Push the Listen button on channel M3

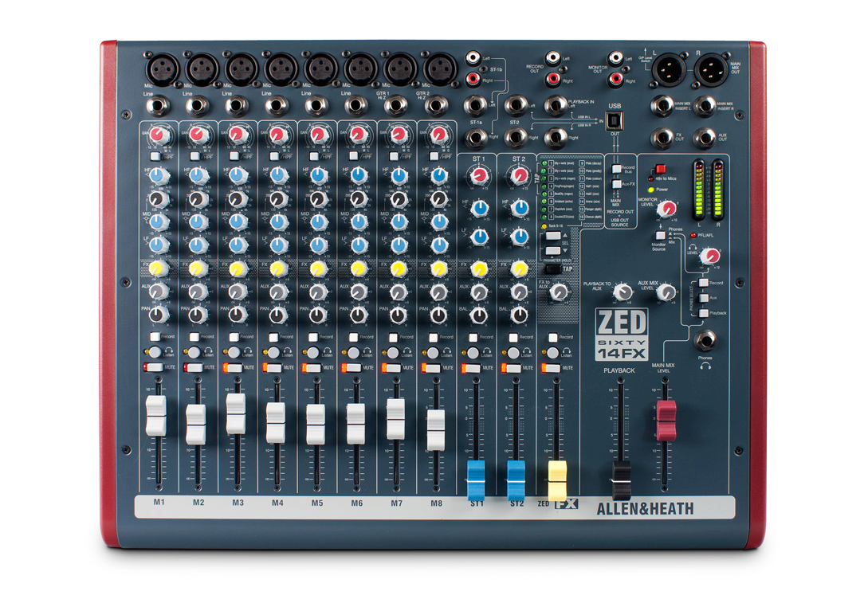point(234,352)
